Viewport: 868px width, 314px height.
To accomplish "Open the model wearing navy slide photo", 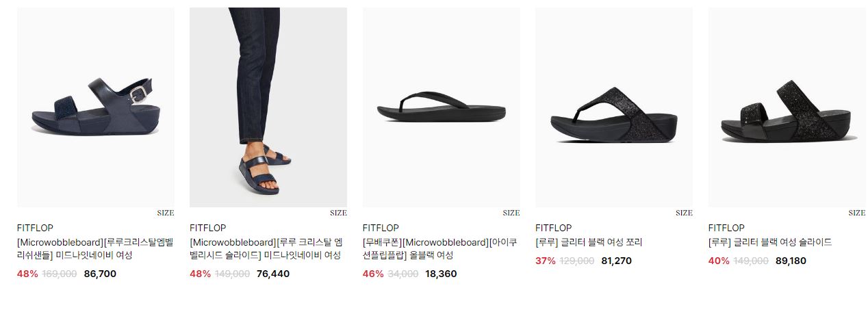I will click(268, 107).
